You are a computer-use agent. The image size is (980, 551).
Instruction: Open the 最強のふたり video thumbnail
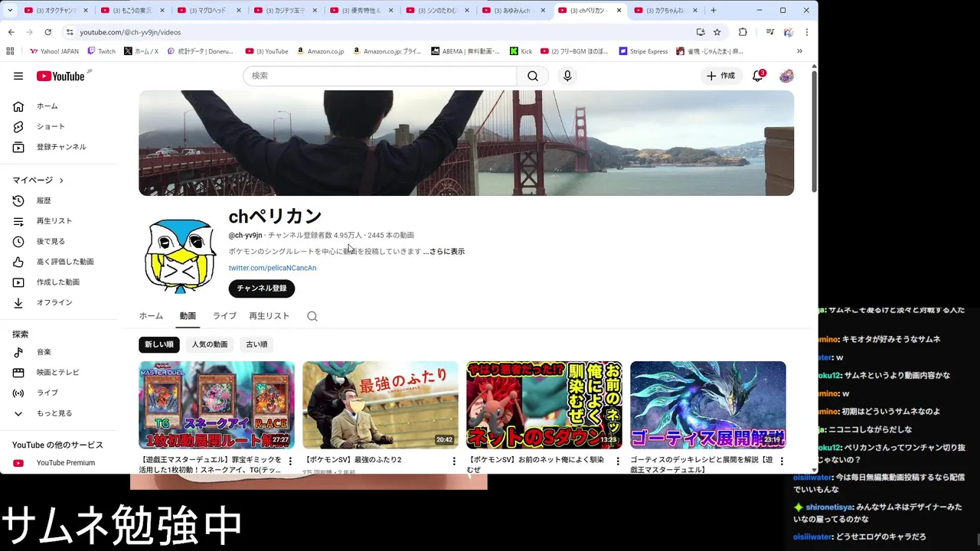tap(381, 405)
